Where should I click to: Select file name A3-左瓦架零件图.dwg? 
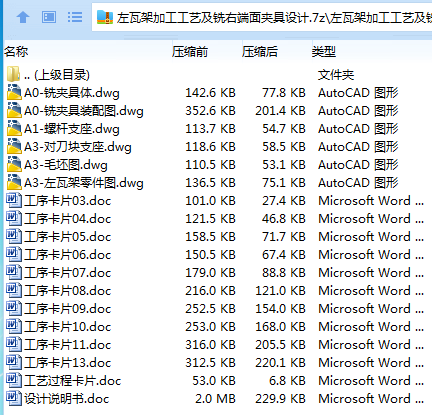point(84,183)
